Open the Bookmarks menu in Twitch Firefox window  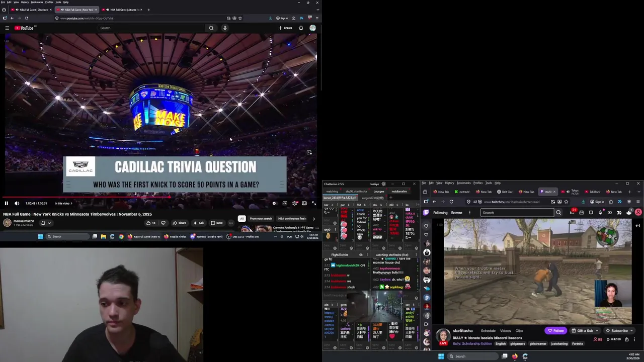coord(463,183)
